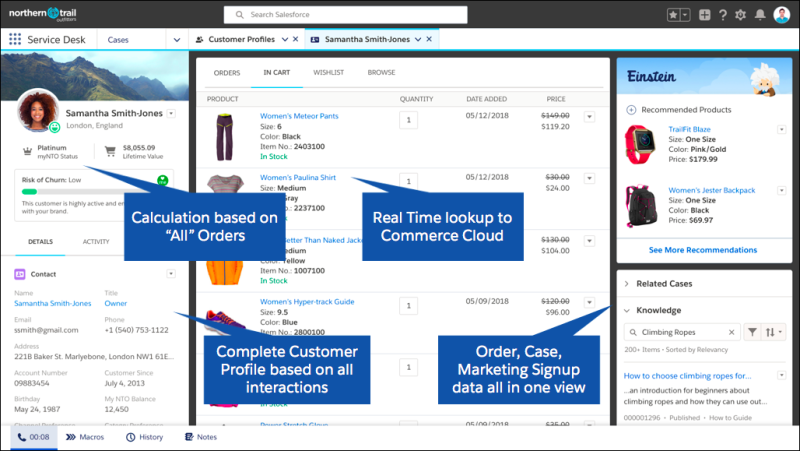Open the App Launcher grid icon
The image size is (800, 451).
coord(15,39)
